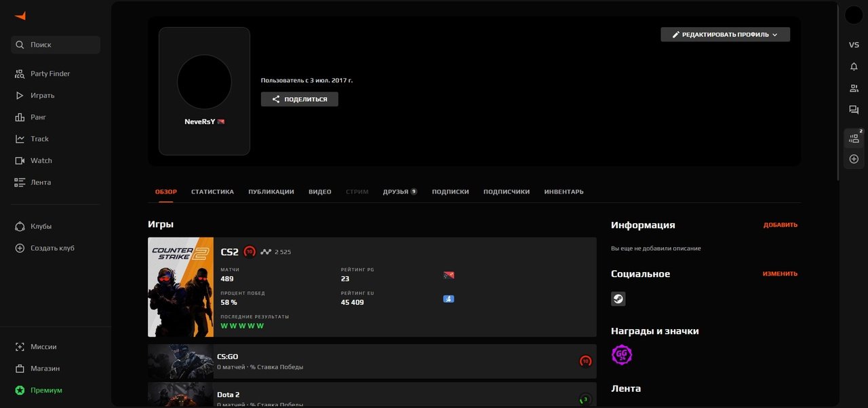Open the Инвентарь tab
Viewport: 868px width, 408px height.
click(564, 191)
